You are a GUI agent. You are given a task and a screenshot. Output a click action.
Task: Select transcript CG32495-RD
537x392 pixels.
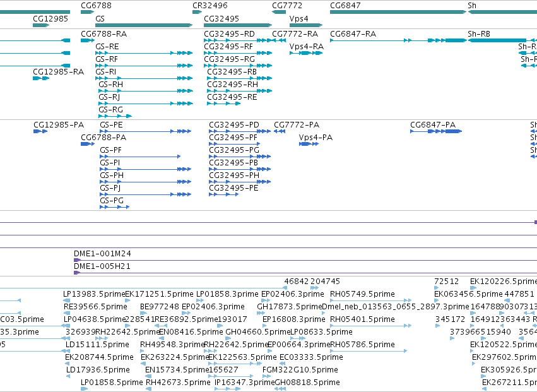230,34
